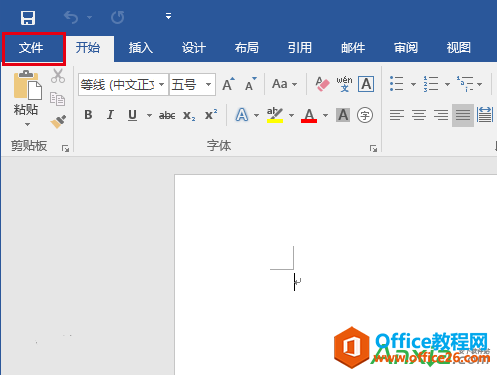Open the 文件 tab

click(31, 48)
